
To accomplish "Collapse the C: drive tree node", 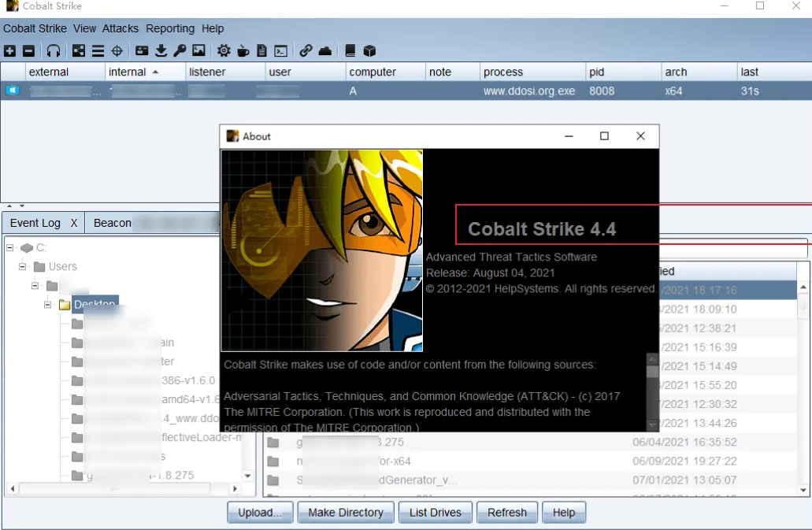I will click(x=9, y=248).
